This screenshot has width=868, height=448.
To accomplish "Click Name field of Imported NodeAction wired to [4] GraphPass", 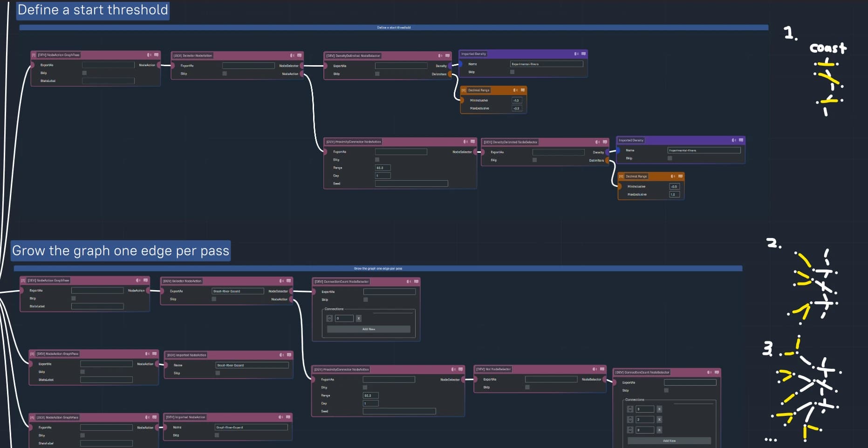I will click(251, 427).
